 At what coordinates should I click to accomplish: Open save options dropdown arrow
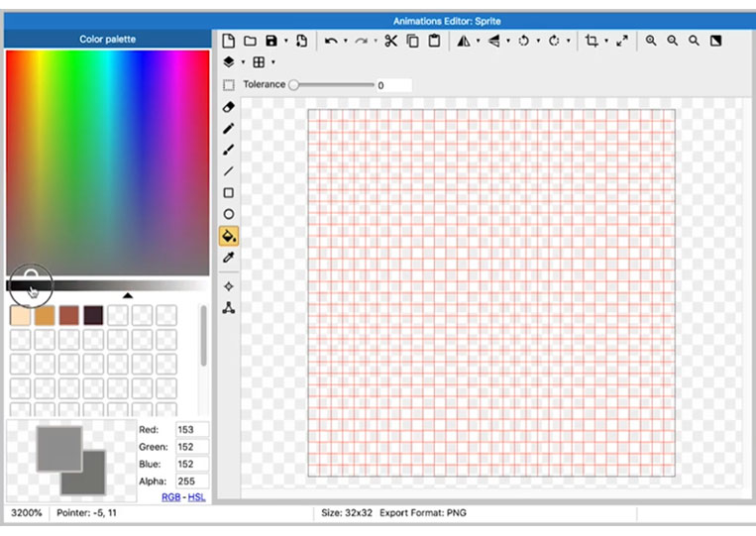tap(286, 41)
